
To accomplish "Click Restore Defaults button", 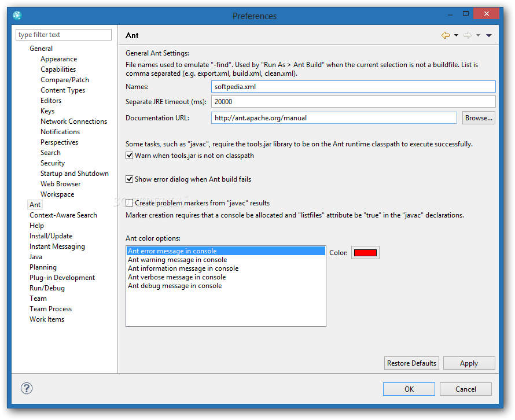I will 411,363.
